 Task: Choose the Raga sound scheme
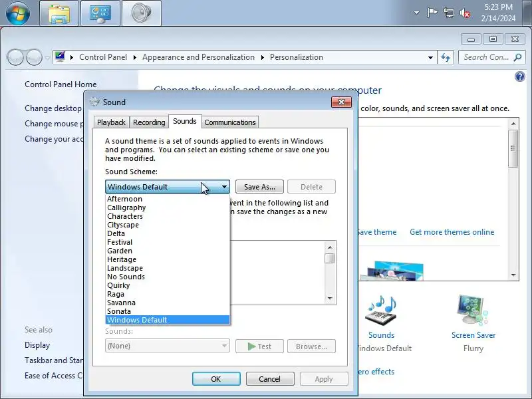[168, 294]
